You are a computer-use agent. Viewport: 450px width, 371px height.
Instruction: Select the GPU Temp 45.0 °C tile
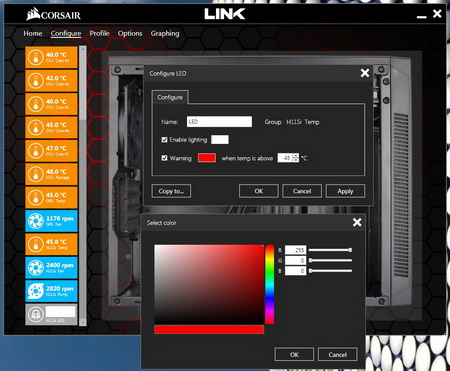click(51, 197)
